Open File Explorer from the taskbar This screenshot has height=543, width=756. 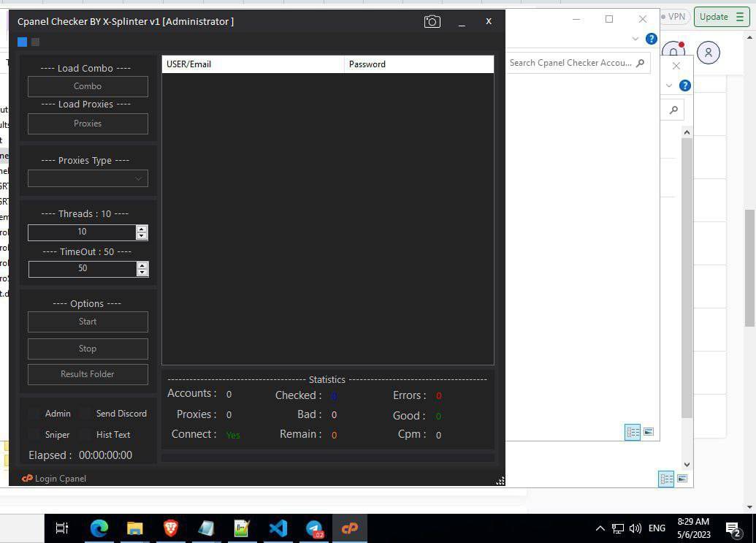tap(135, 528)
